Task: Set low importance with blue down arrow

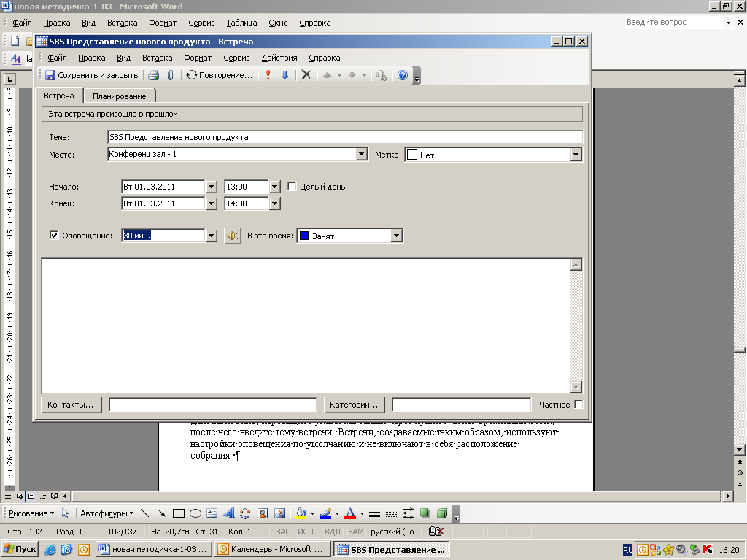Action: click(285, 75)
